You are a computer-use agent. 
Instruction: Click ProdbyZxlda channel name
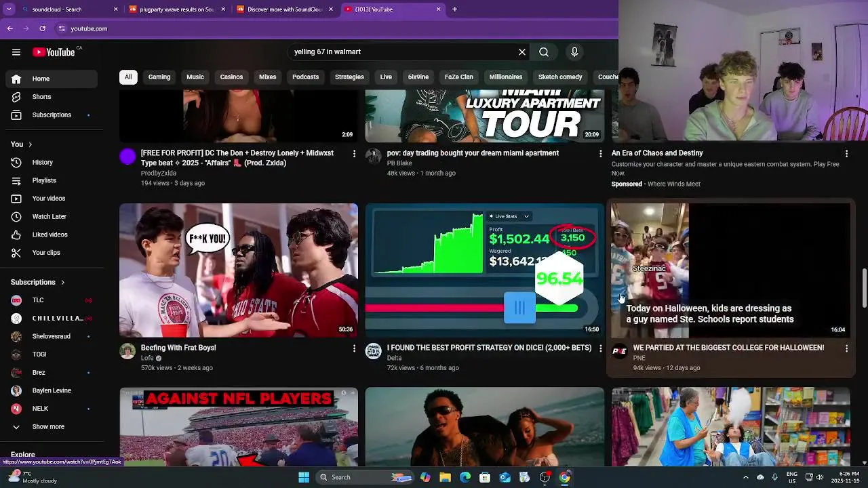[159, 174]
